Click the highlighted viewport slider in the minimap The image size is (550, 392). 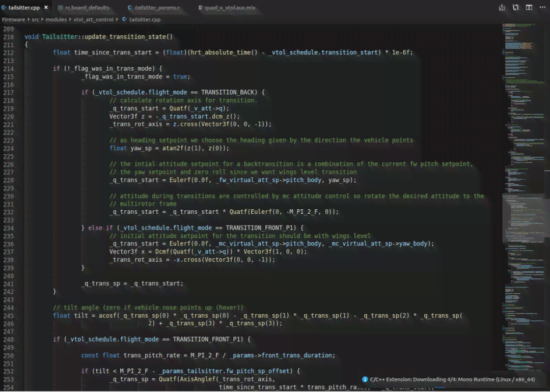pos(523,218)
